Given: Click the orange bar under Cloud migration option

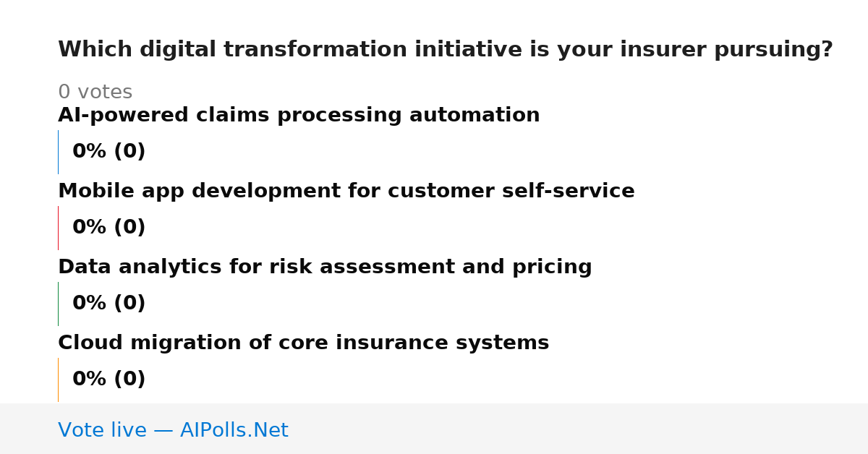Looking at the screenshot, I should click(x=58, y=380).
